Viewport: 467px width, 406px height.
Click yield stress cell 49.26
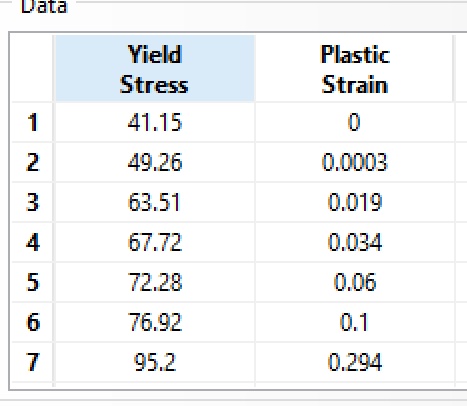click(155, 162)
